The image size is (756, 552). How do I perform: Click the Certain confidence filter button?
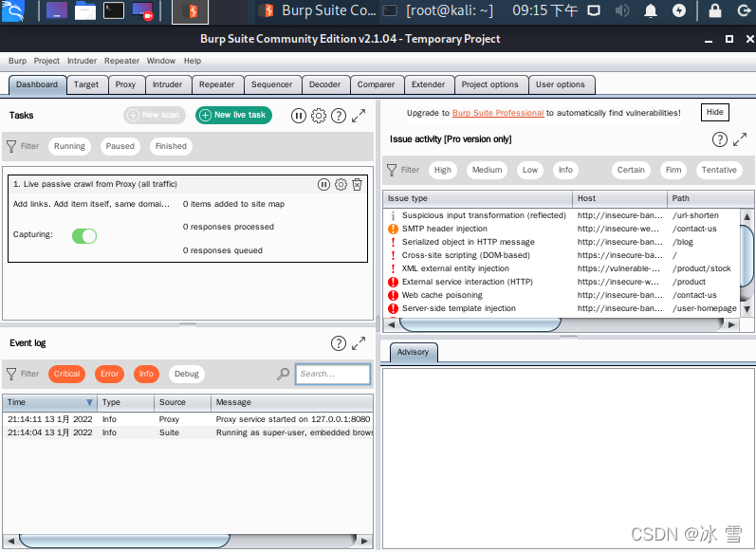(x=631, y=170)
